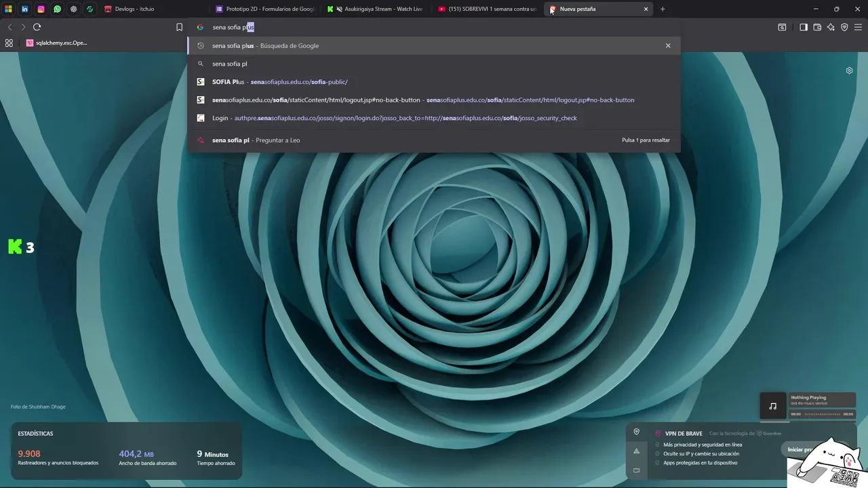
Task: Open new tab page settings gear
Action: (849, 70)
